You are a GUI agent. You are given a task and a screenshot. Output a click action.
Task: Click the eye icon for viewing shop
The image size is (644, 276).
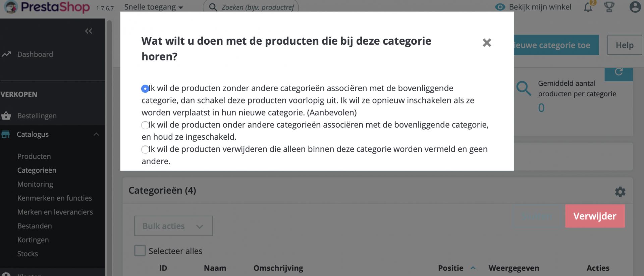(x=500, y=7)
